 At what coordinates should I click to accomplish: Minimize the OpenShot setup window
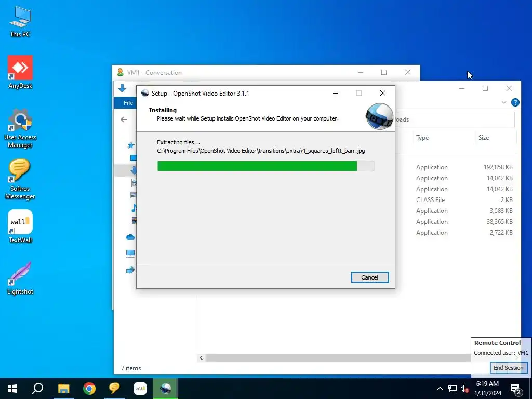(x=336, y=94)
